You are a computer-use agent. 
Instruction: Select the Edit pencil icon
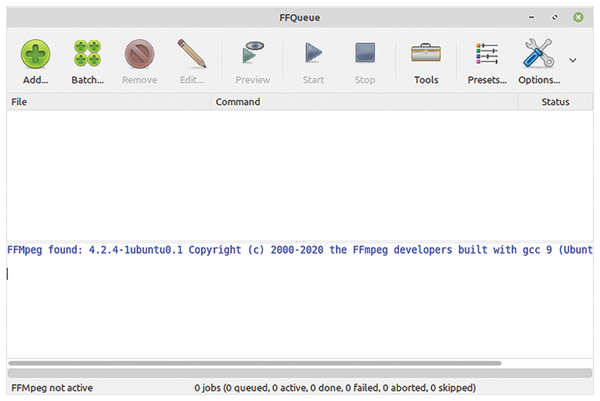[x=192, y=53]
